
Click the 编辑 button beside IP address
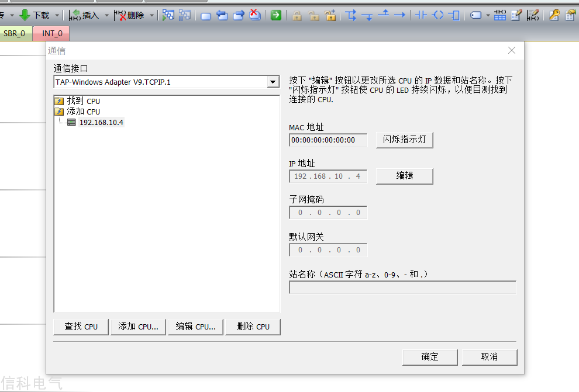click(404, 176)
